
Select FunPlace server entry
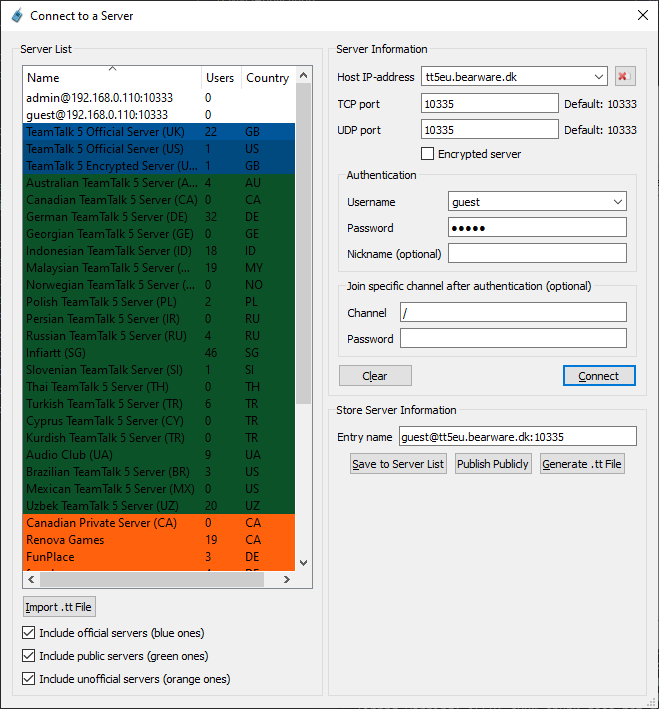[159, 557]
